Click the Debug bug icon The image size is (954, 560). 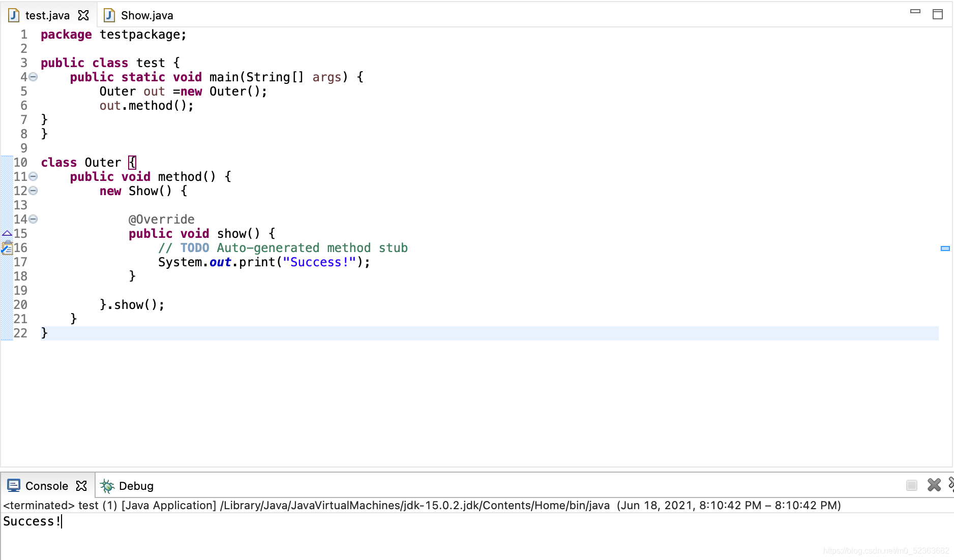click(107, 486)
